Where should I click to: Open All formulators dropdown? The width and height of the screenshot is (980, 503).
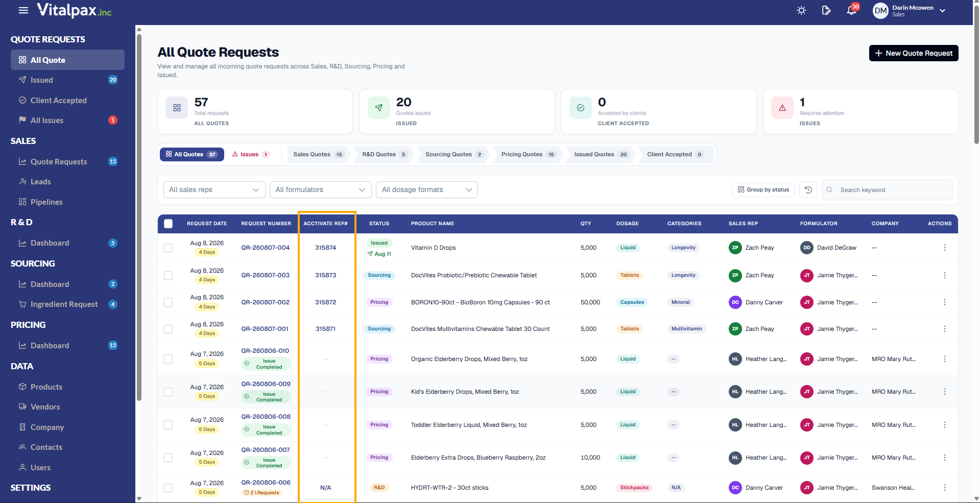[321, 189]
